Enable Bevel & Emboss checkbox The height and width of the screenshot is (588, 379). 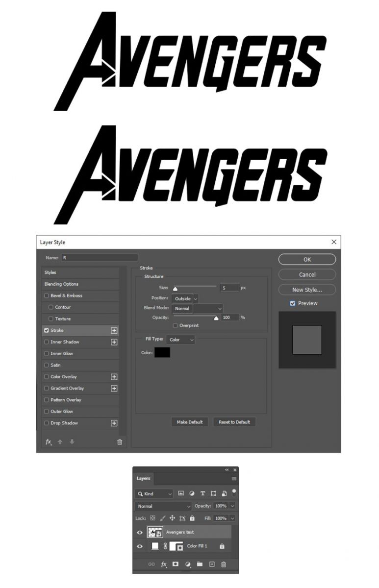point(47,295)
